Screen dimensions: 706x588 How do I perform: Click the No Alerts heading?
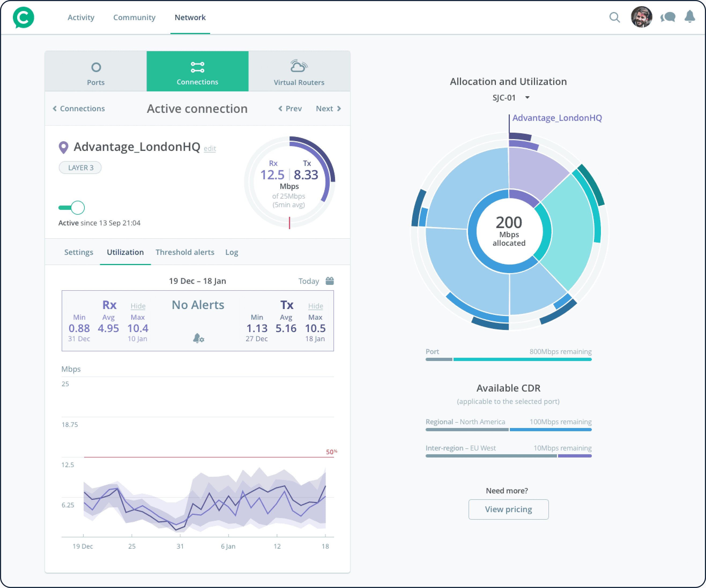point(198,305)
